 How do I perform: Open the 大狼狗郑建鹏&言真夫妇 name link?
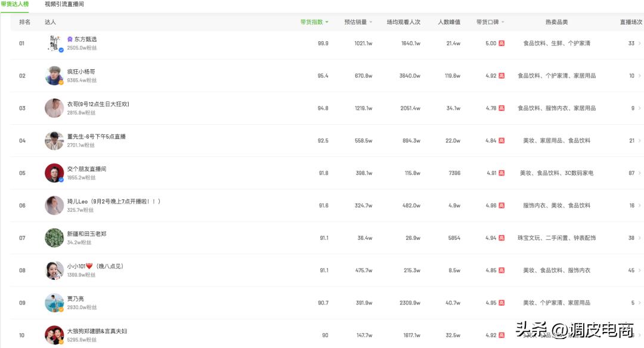point(97,331)
